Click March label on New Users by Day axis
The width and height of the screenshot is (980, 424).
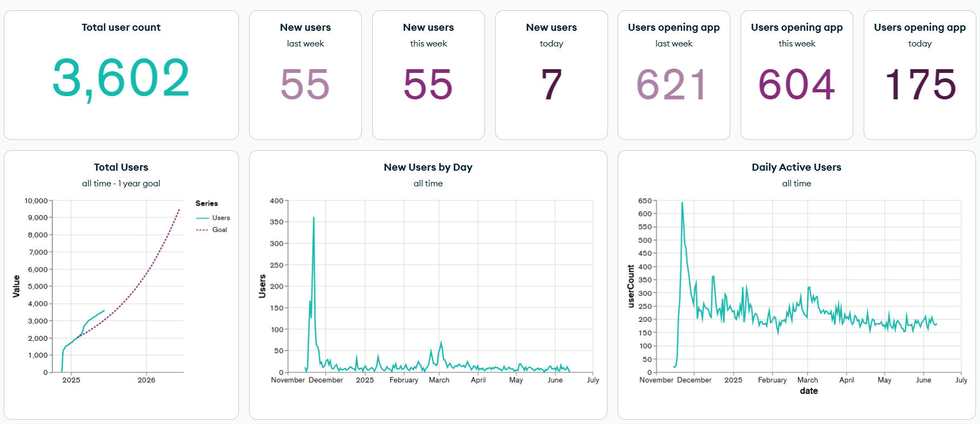click(x=439, y=380)
